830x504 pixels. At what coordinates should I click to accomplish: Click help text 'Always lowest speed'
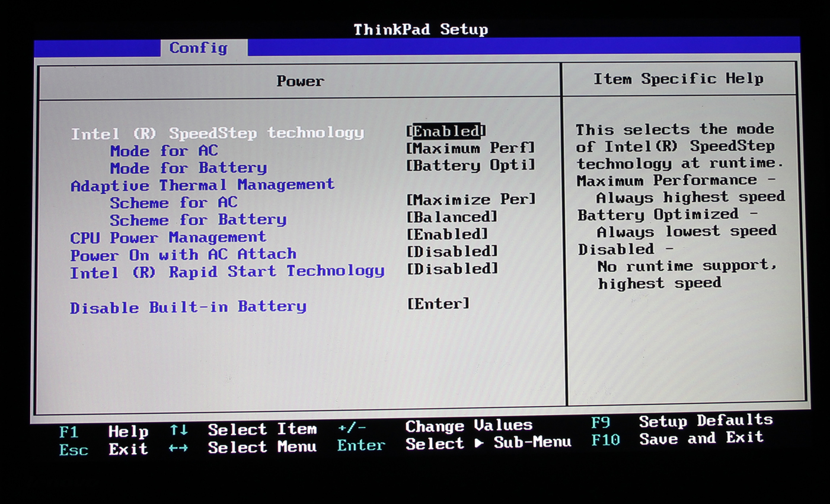(x=687, y=231)
